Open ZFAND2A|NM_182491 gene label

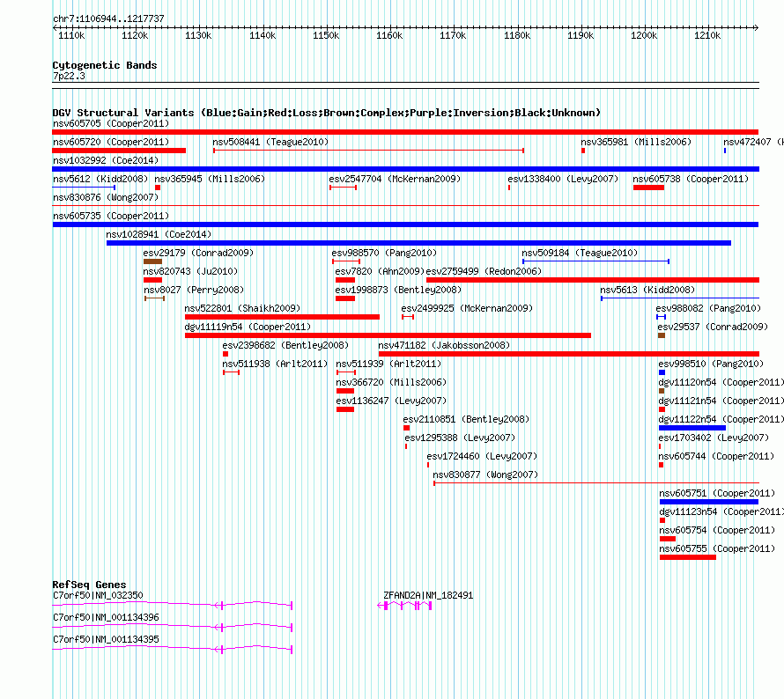click(428, 595)
